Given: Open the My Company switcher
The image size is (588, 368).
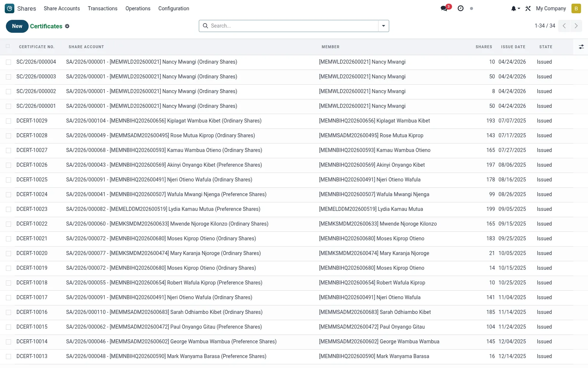Looking at the screenshot, I should click(x=551, y=8).
